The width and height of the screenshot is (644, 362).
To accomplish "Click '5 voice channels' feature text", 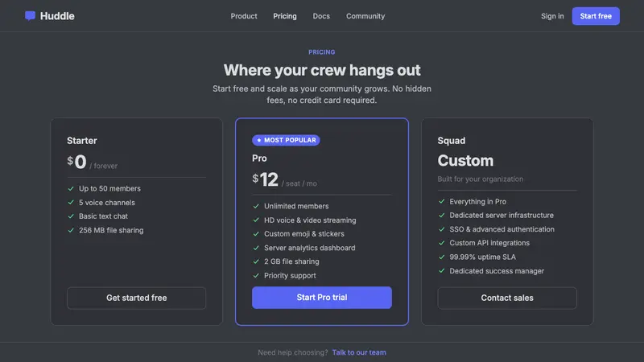I will pyautogui.click(x=107, y=203).
